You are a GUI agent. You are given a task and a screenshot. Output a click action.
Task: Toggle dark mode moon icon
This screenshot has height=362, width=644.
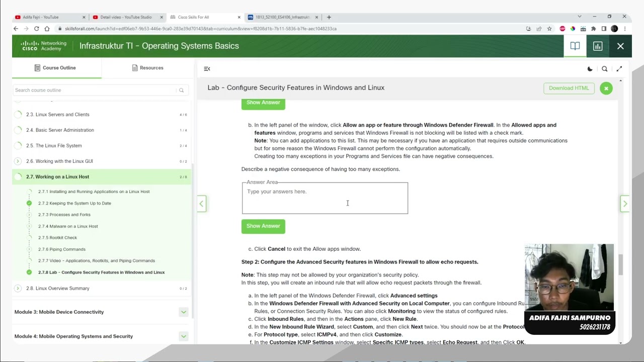[x=590, y=69]
